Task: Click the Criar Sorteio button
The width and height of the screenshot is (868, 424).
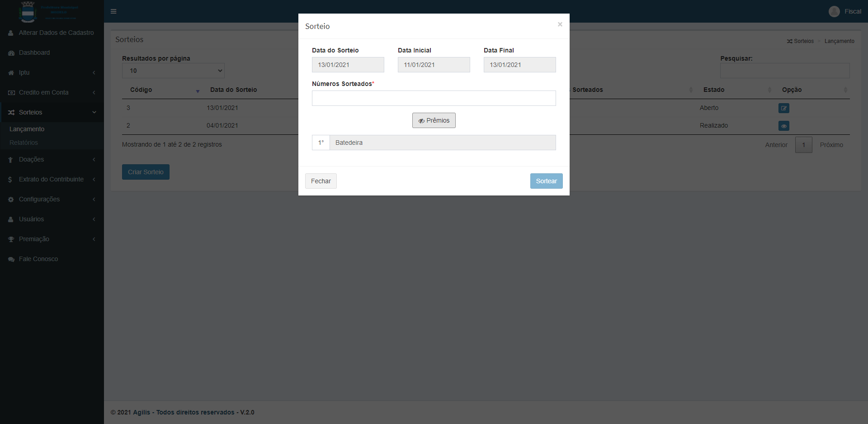Action: pos(146,172)
